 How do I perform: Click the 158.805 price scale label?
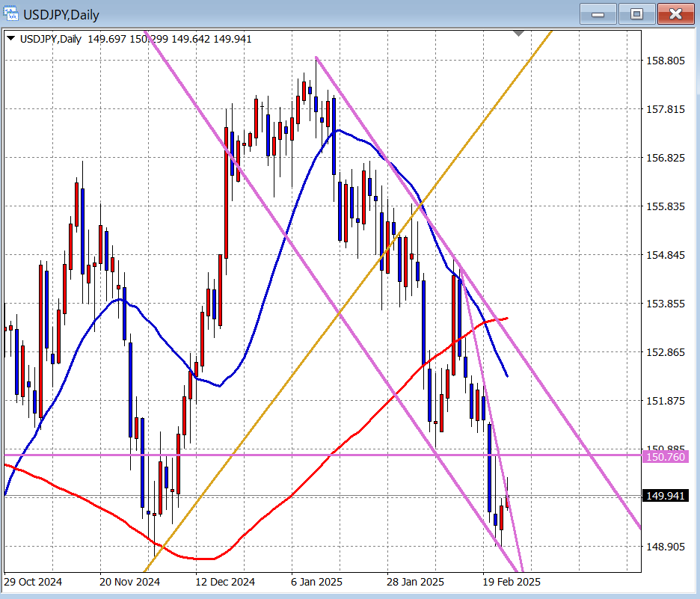665,61
